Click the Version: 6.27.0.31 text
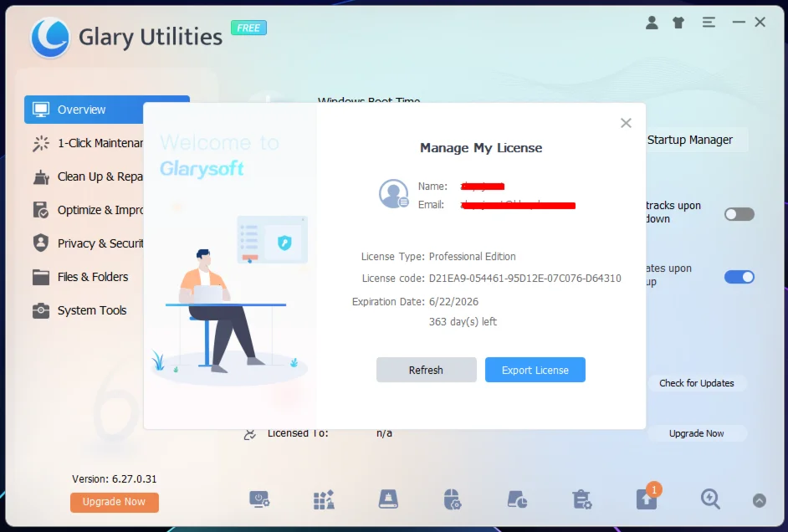Image resolution: width=788 pixels, height=532 pixels. coord(114,479)
